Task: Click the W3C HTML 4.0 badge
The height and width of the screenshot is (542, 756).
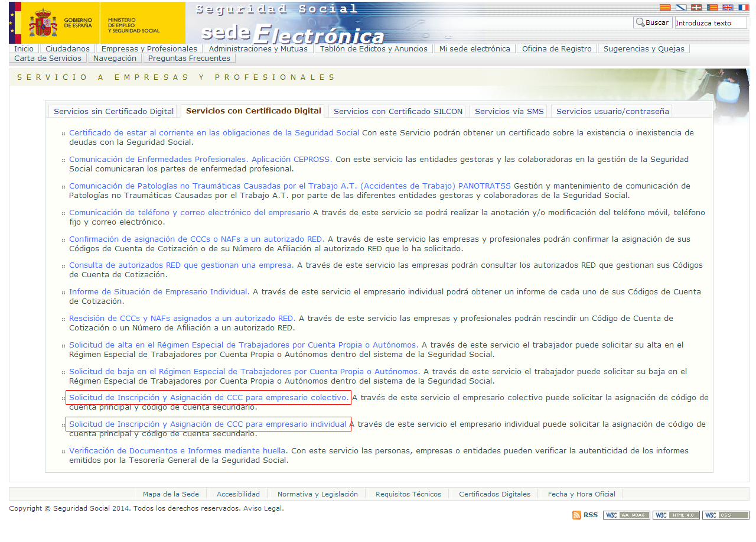Action: click(676, 515)
